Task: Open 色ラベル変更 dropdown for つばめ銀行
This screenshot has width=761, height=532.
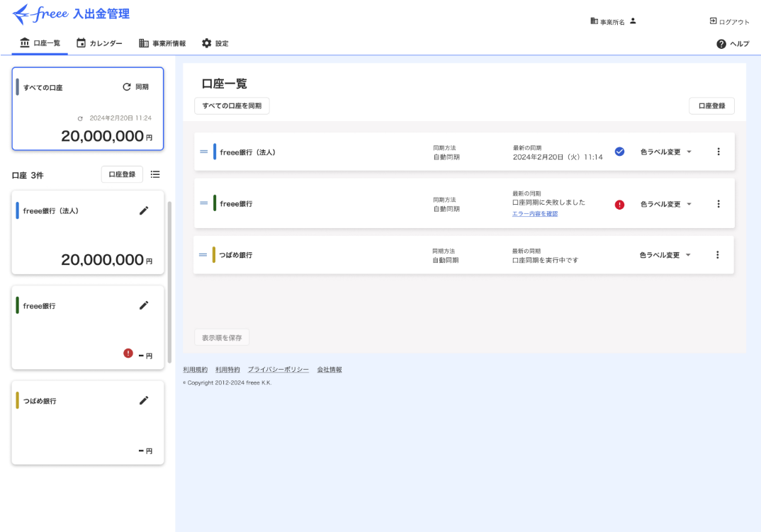Action: (665, 255)
